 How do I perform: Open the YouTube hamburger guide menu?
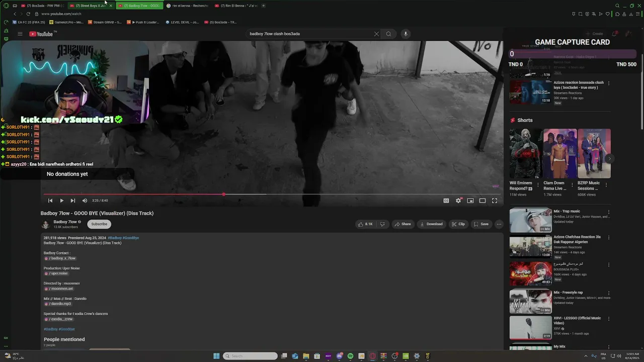pos(20,34)
